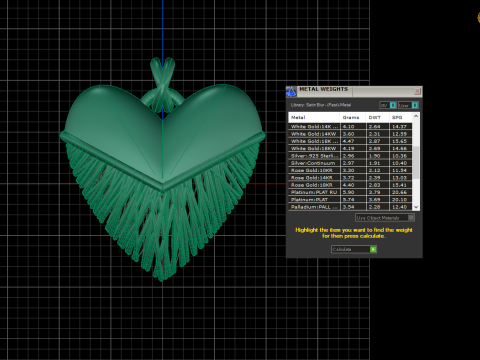Toggle the User library option

click(x=408, y=105)
